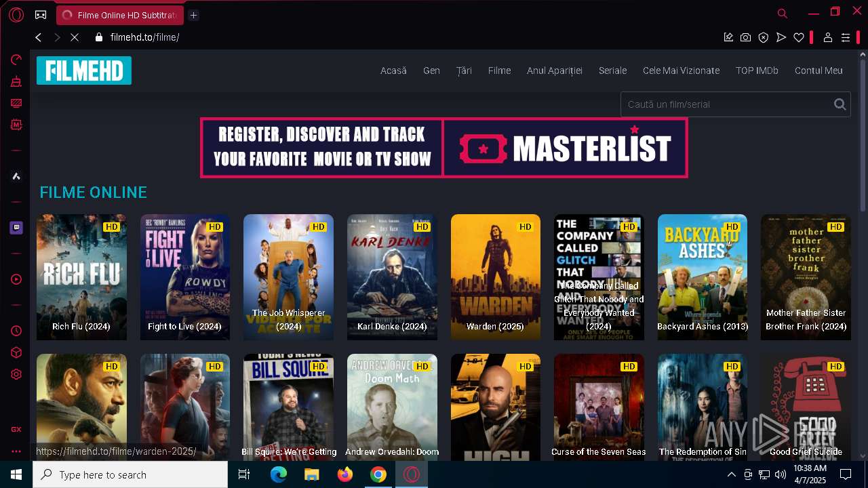Open The Redemption of Sin poster
868x488 pixels.
click(703, 407)
